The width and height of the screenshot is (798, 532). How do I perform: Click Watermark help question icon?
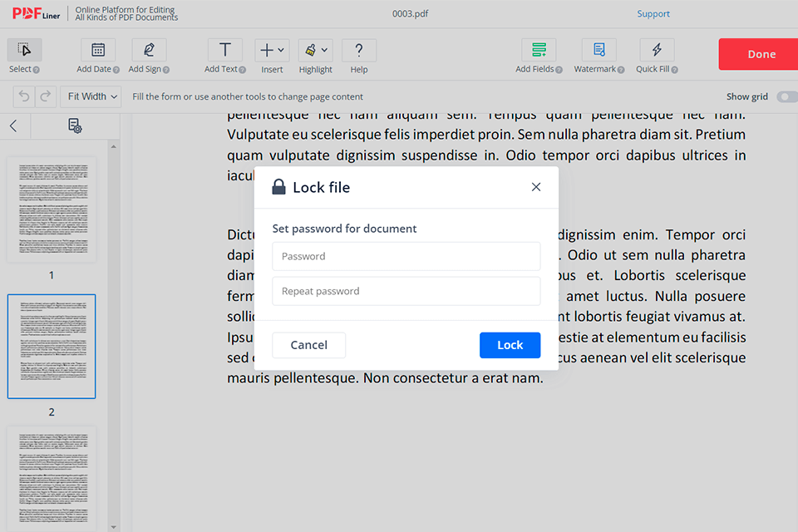click(x=621, y=70)
